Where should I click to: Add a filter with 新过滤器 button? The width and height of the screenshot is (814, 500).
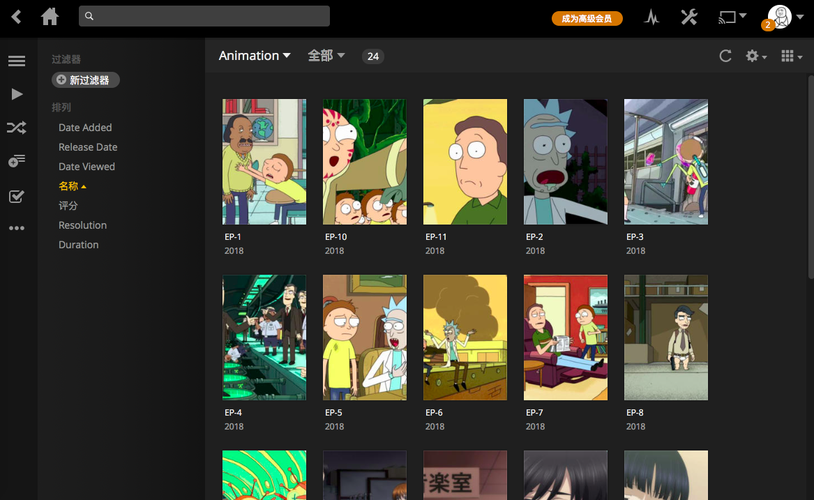pos(86,80)
